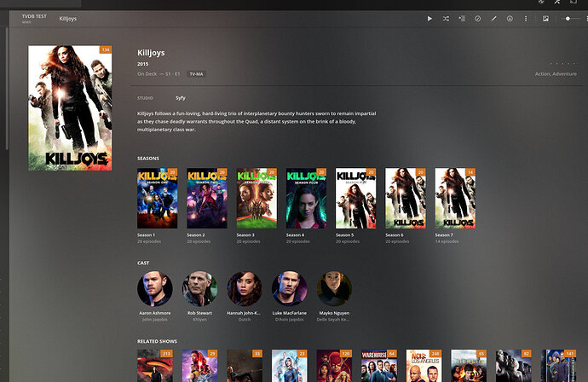Click the RELATED SHOWS section heading
588x382 pixels.
coord(157,341)
